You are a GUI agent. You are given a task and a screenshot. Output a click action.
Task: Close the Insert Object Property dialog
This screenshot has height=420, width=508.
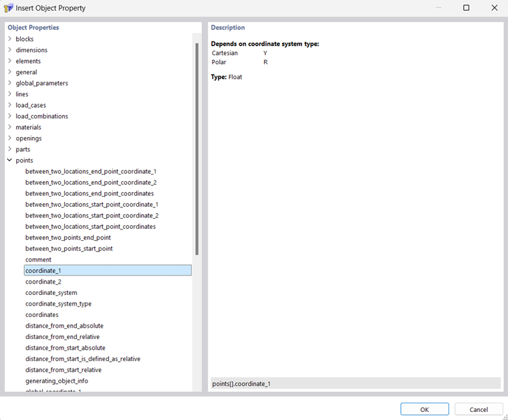click(x=495, y=8)
